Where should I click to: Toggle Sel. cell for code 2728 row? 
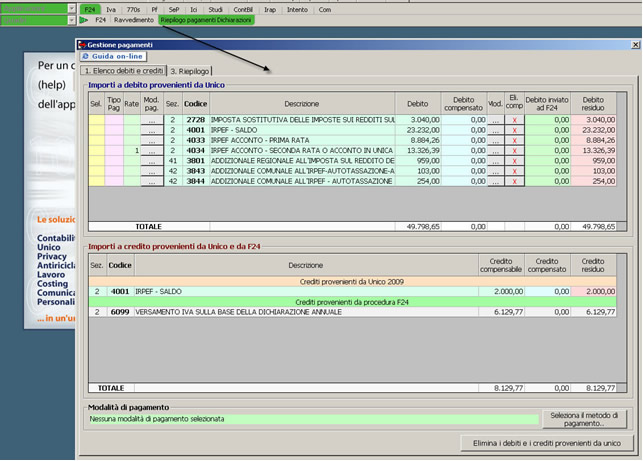point(96,119)
